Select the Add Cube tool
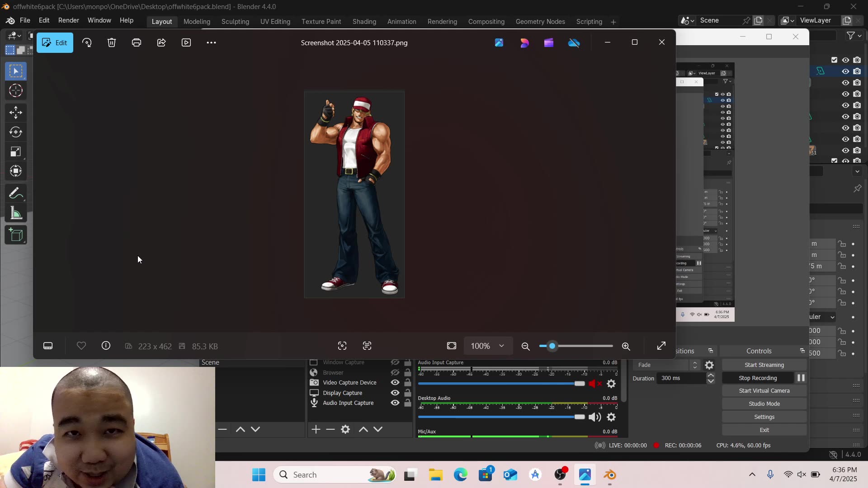Image resolution: width=868 pixels, height=488 pixels. 16,235
